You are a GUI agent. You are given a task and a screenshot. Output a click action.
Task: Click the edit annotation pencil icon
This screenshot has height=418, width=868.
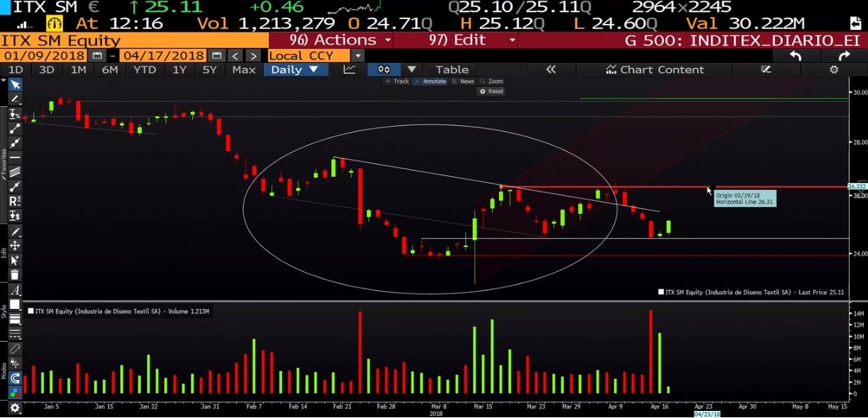15,231
